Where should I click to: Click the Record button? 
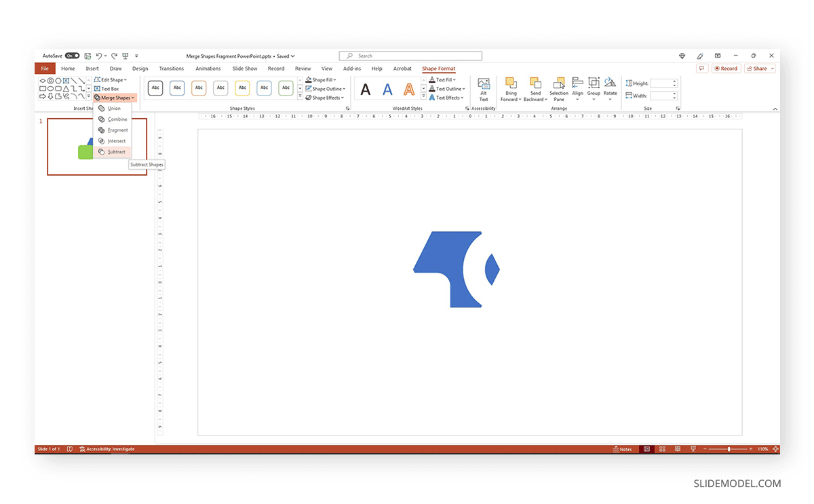726,68
